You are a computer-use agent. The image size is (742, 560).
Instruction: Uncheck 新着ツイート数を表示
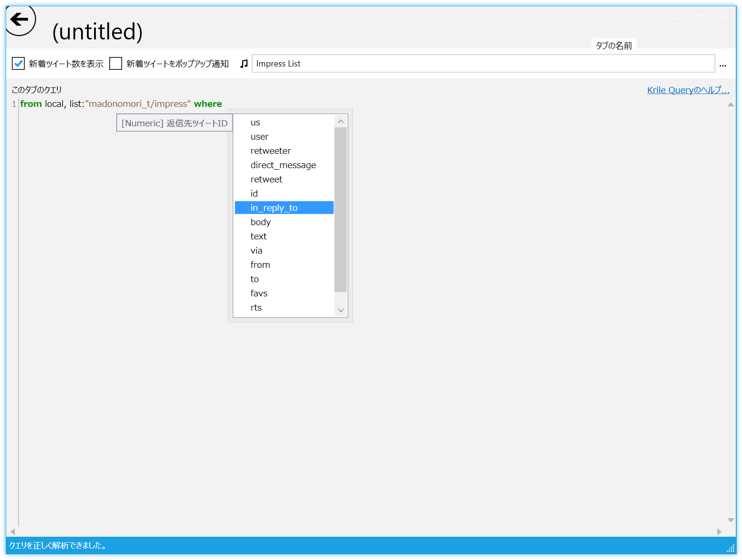pos(18,63)
